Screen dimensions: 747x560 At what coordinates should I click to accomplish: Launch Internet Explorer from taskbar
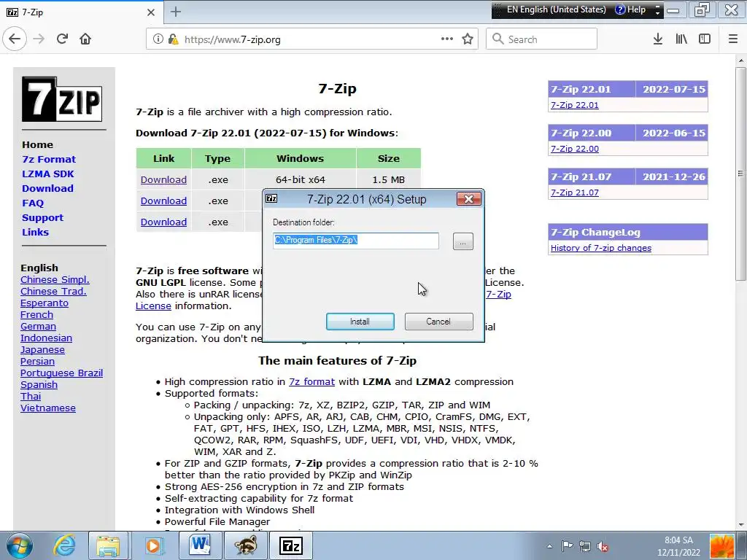coord(64,545)
